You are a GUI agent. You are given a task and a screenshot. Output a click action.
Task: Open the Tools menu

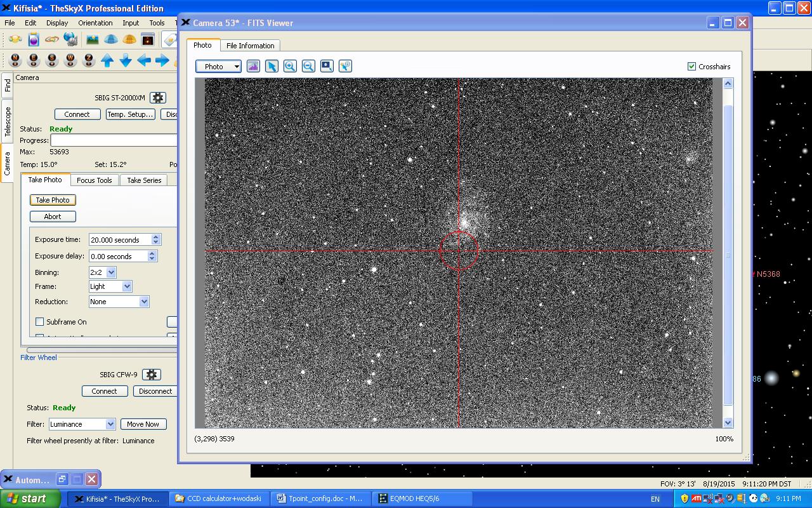coord(157,23)
